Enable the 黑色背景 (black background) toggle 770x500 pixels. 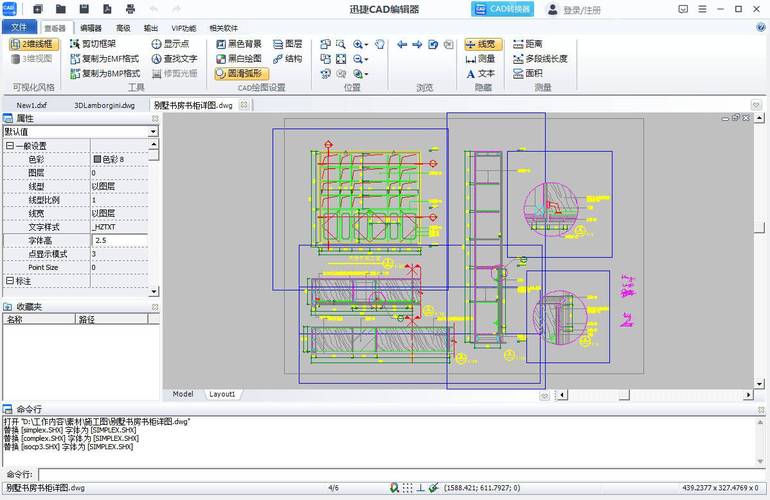click(x=220, y=44)
